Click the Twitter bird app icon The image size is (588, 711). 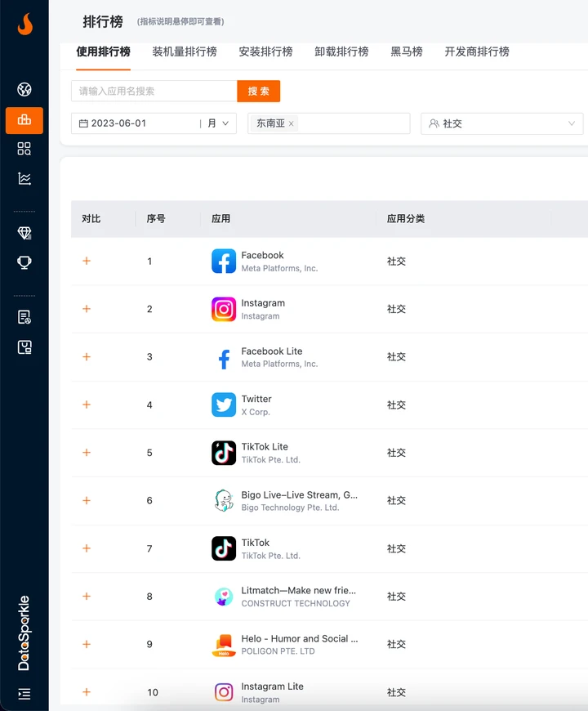click(224, 405)
